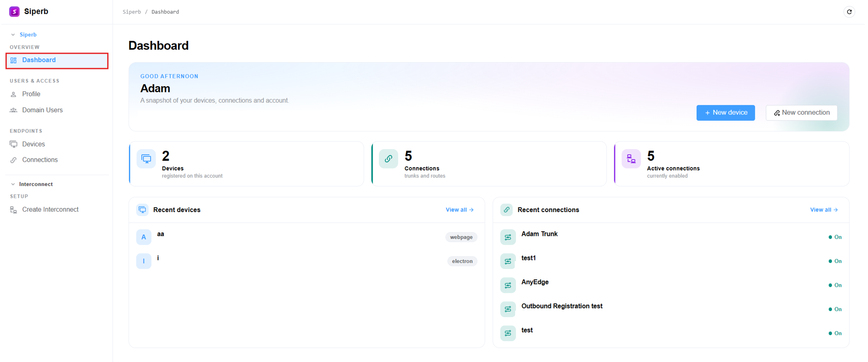Open the 'i' device row

click(x=307, y=261)
